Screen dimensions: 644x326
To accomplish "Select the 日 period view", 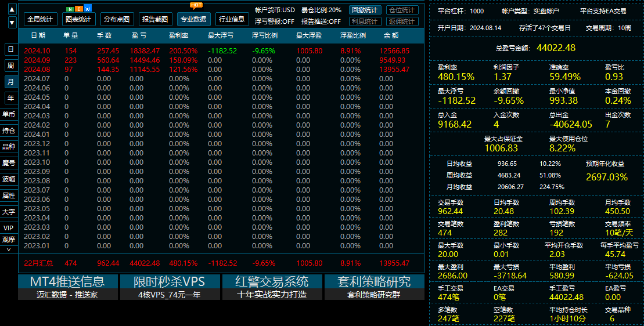I will (x=11, y=49).
